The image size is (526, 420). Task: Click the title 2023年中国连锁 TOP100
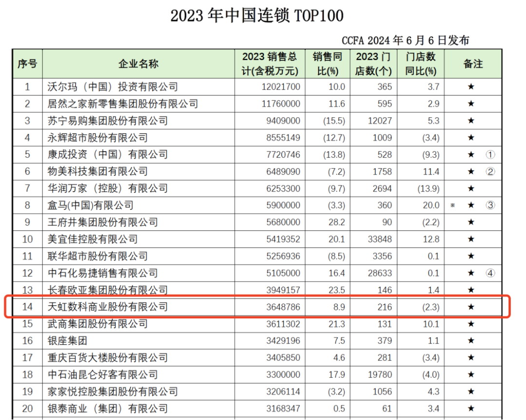(257, 16)
